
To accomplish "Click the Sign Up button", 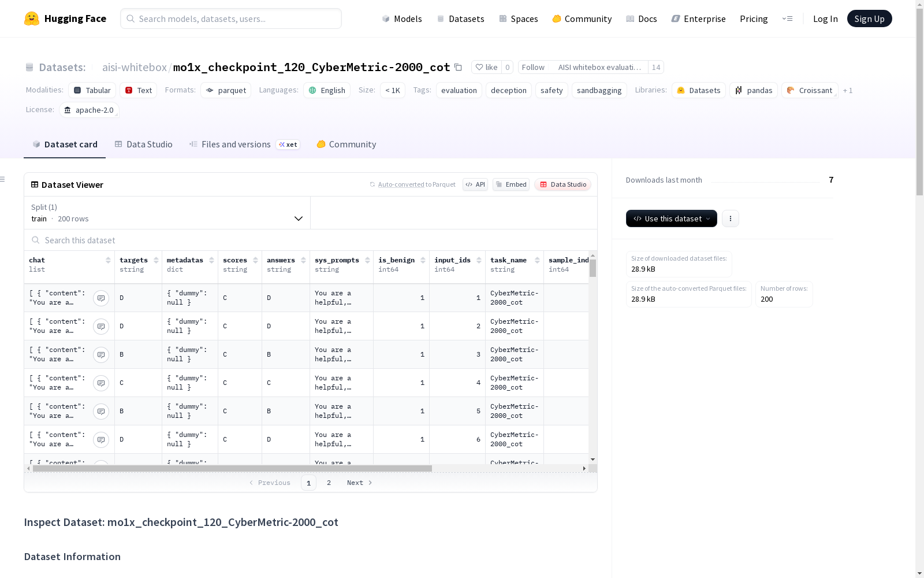I will point(869,18).
